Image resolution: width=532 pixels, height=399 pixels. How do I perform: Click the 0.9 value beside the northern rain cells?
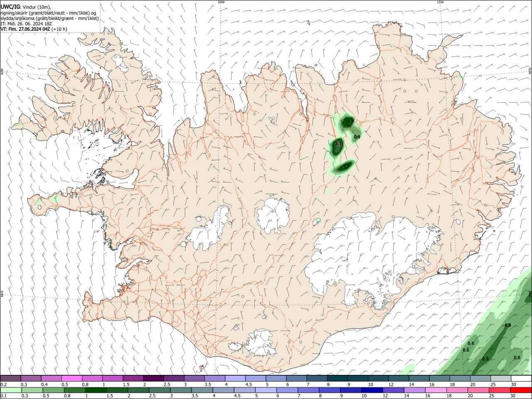pos(357,137)
